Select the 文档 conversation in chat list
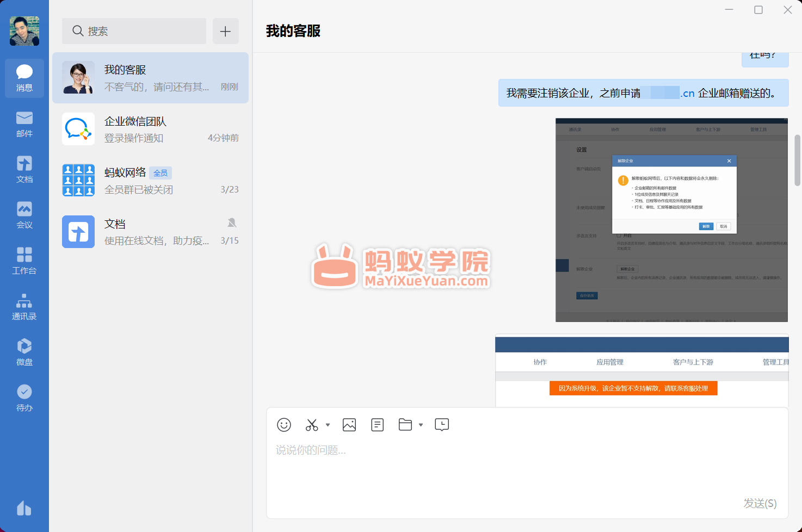802x532 pixels. pos(150,231)
